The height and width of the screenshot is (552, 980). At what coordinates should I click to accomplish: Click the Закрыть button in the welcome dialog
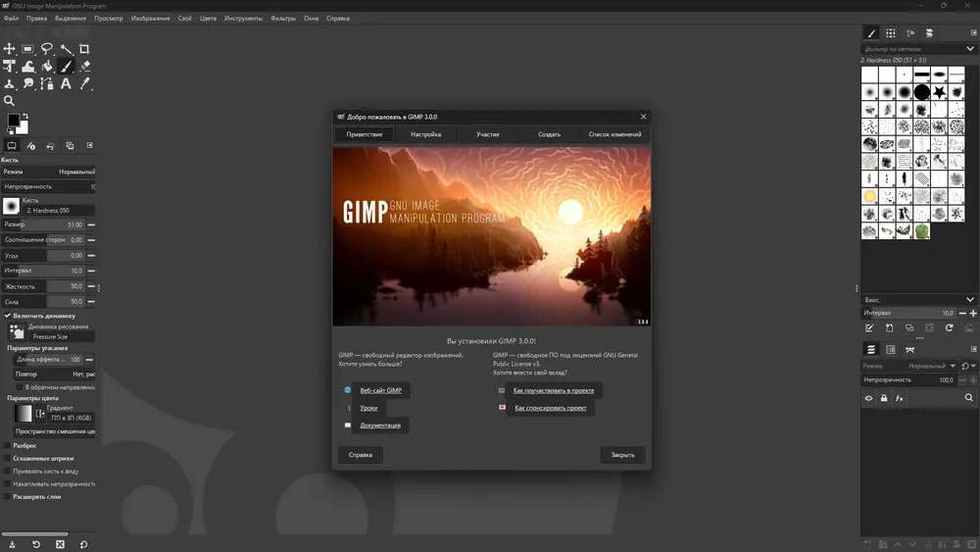(622, 455)
